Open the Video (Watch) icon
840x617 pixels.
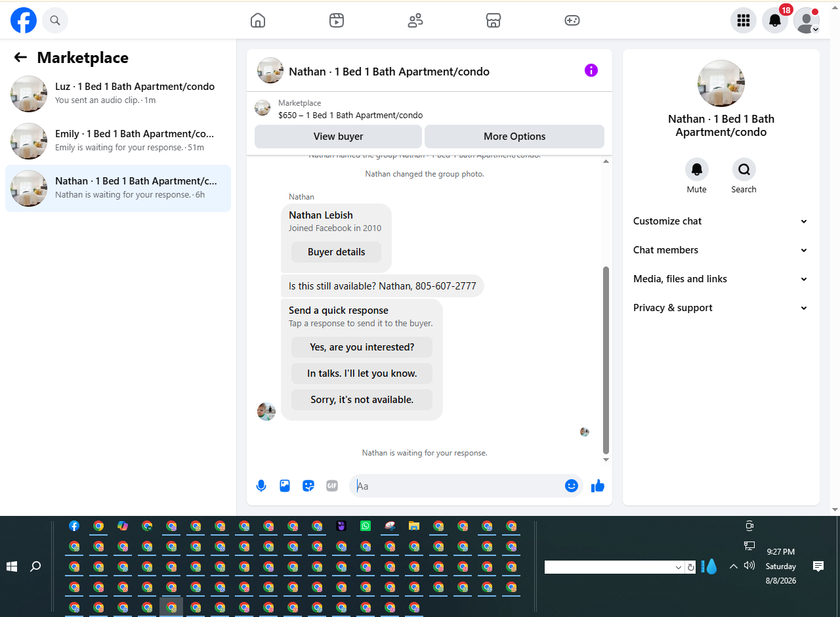337,20
